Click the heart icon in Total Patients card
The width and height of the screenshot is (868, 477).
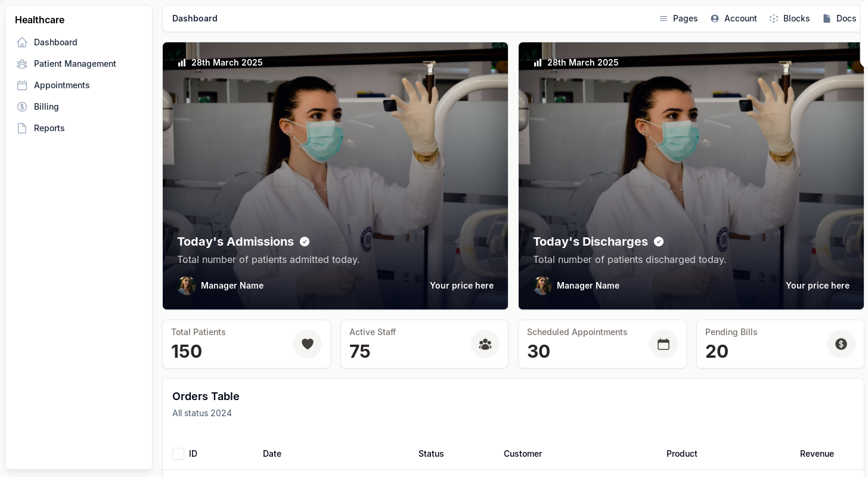click(308, 344)
